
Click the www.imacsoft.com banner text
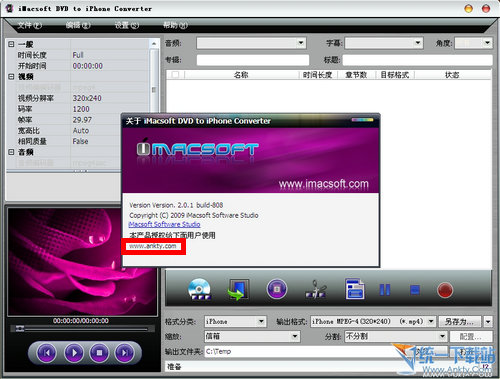coord(323,184)
